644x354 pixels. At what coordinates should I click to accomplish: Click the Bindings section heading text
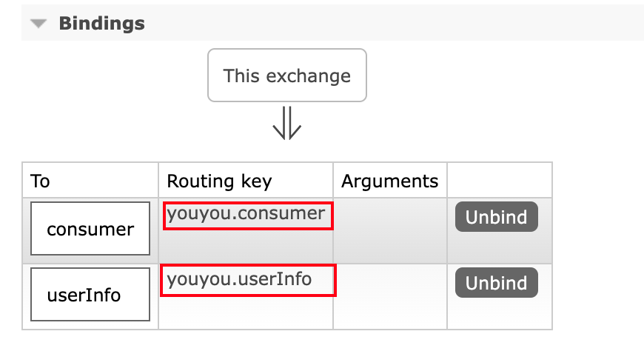pos(101,24)
